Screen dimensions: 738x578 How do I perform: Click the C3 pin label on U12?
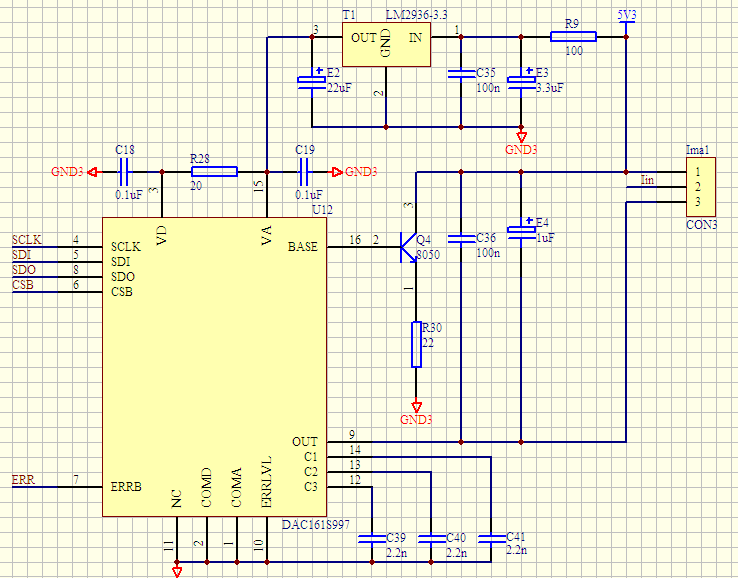tap(311, 487)
